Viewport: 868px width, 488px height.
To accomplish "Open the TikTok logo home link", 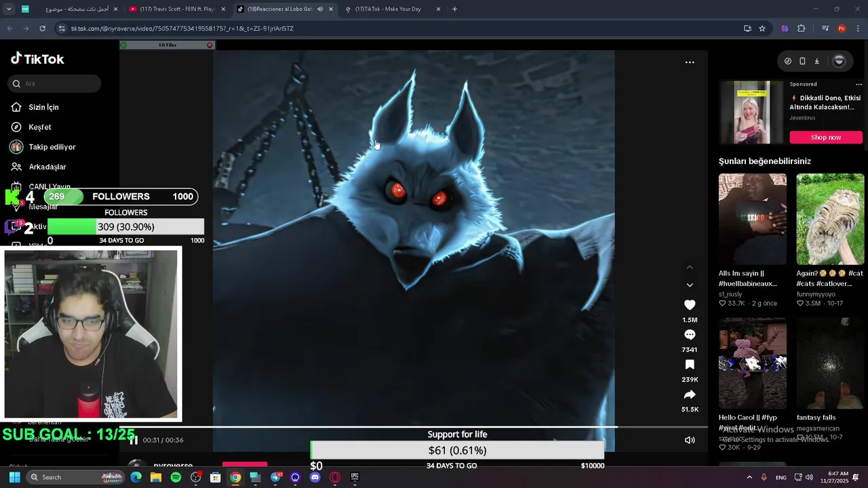I will tap(37, 59).
